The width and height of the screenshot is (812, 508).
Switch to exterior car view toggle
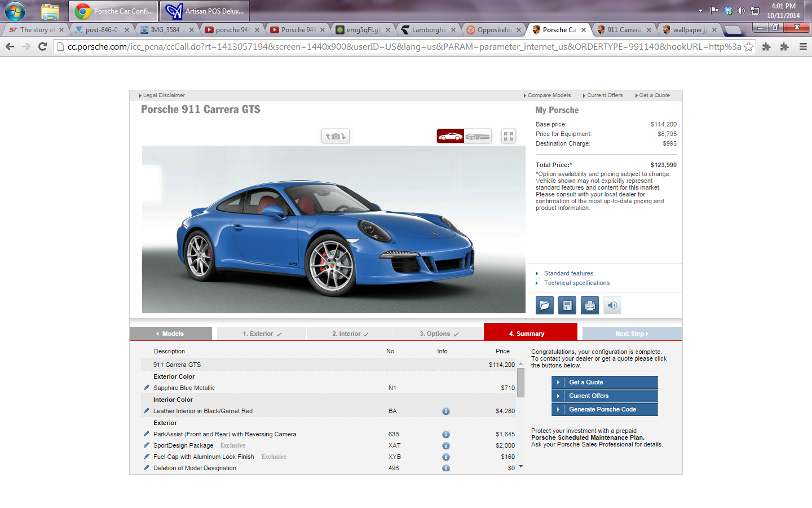click(451, 136)
